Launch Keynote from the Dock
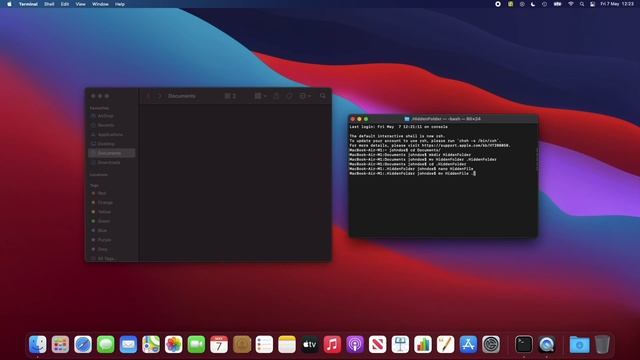This screenshot has height=360, width=640. (x=400, y=344)
